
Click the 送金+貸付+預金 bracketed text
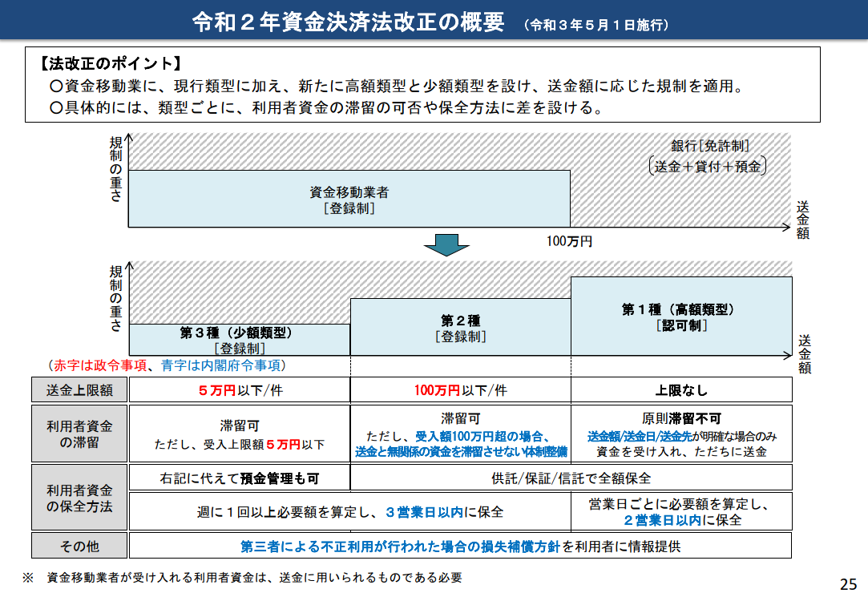pyautogui.click(x=708, y=166)
